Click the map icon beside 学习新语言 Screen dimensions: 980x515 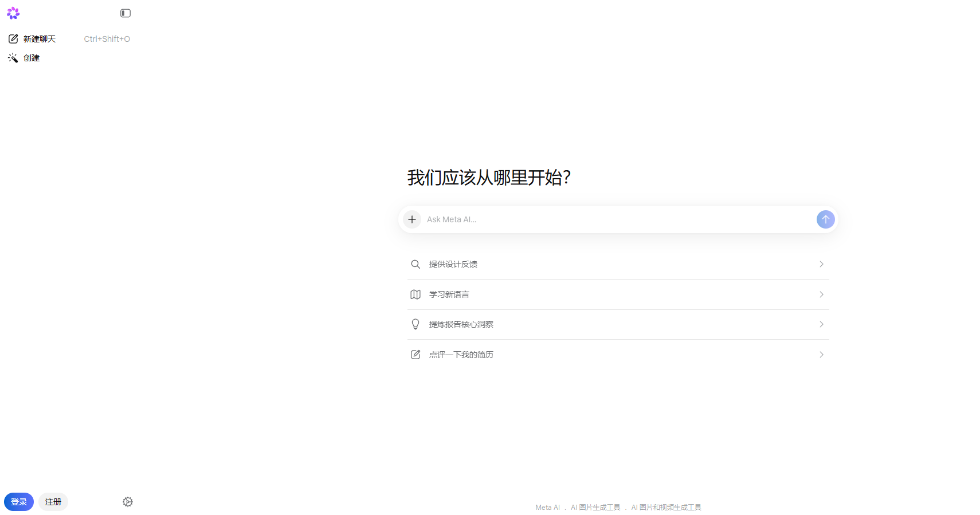[415, 294]
